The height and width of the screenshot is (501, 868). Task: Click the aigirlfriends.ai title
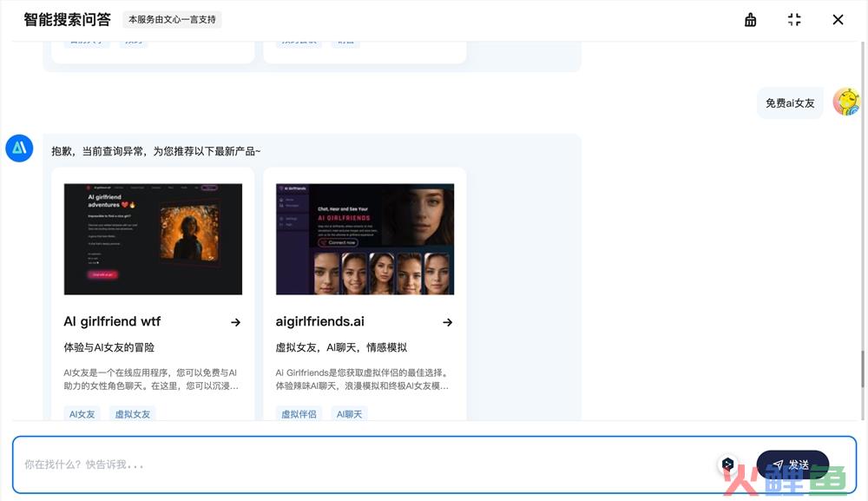(x=319, y=322)
